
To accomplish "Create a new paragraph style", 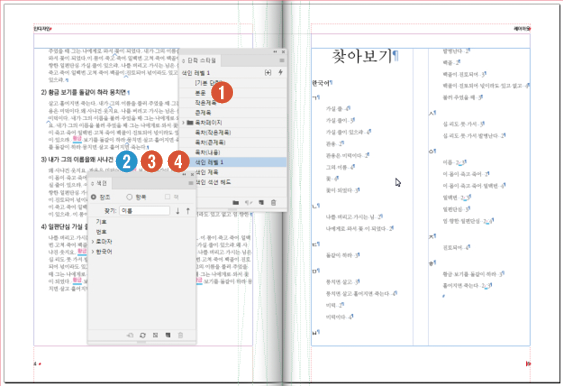I will (261, 203).
